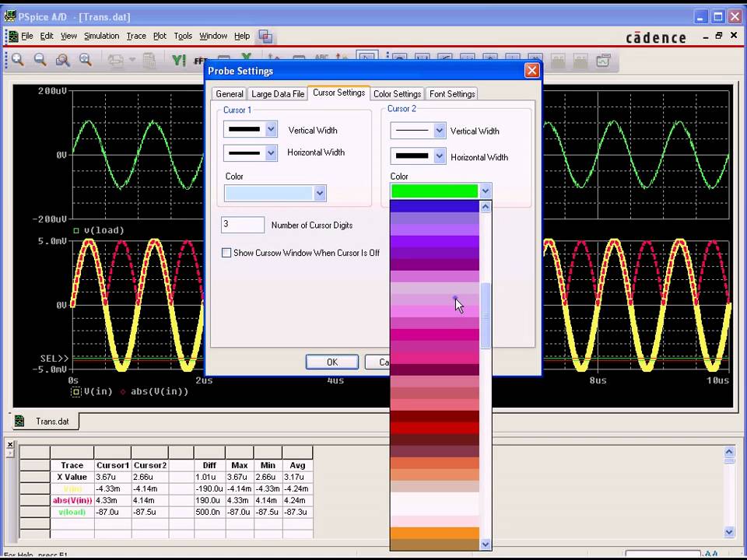Click the abs(V(in)) row label in the table
Screen dimensions: 747x560
point(72,500)
